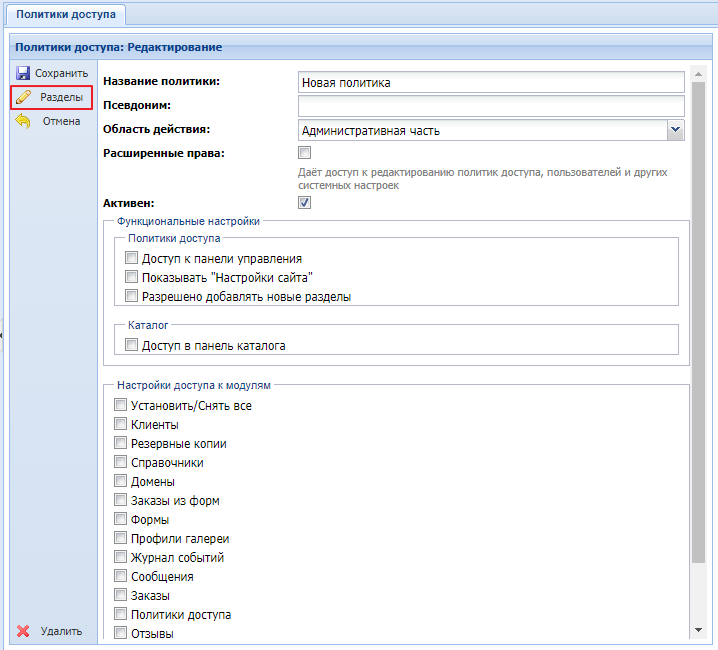Click the empty Псевдоним input field

(x=491, y=106)
